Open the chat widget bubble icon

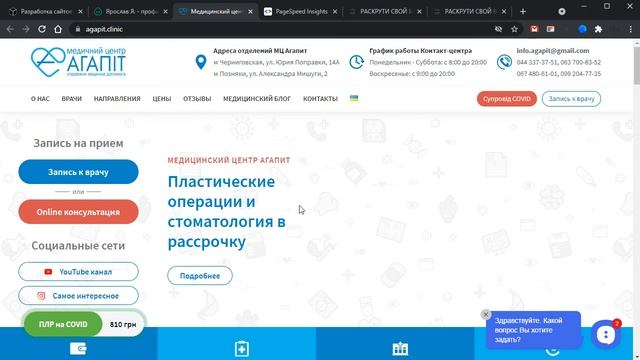point(606,334)
